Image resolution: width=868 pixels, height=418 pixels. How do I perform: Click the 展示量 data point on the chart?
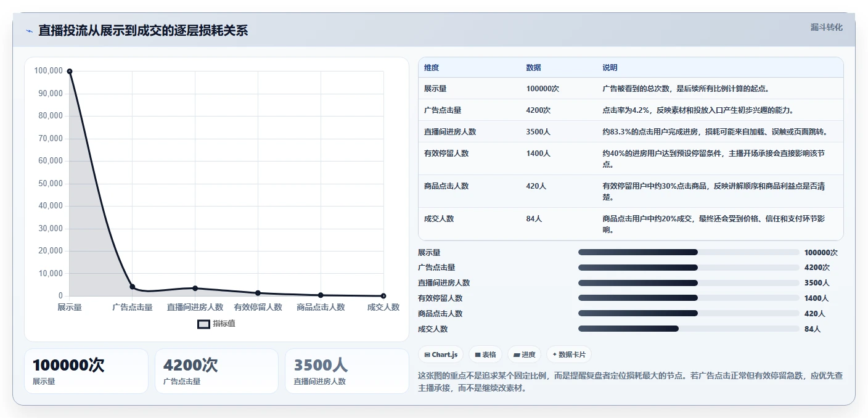click(x=70, y=72)
